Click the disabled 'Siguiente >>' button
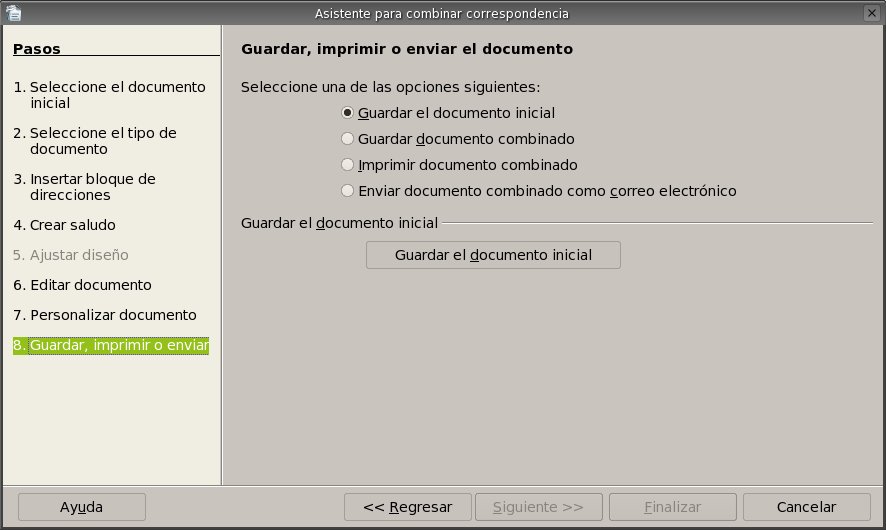This screenshot has height=530, width=886. coord(538,507)
